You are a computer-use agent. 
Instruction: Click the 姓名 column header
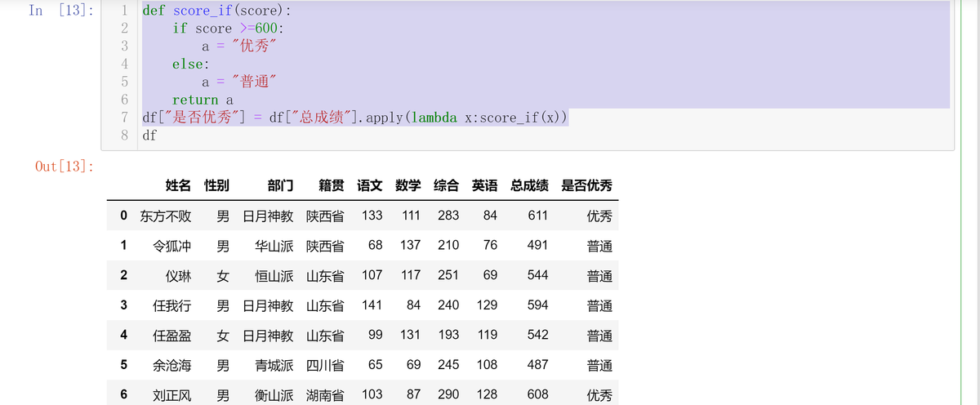[178, 186]
